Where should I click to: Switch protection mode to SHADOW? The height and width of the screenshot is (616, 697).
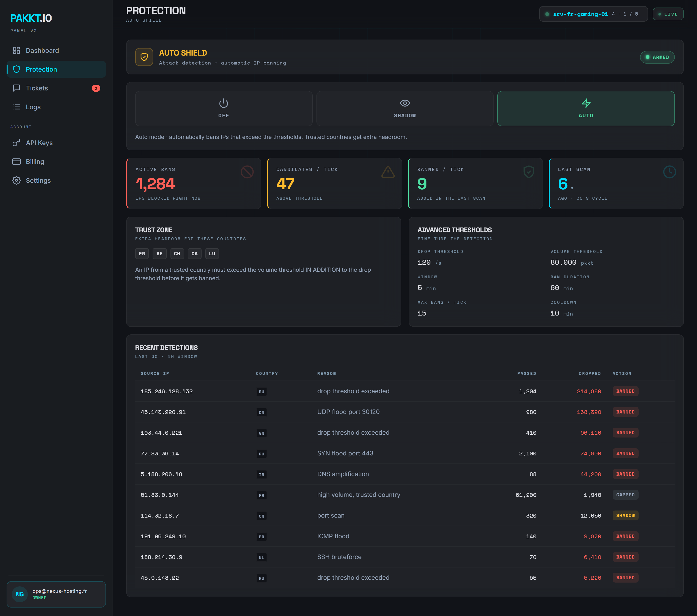(x=405, y=109)
